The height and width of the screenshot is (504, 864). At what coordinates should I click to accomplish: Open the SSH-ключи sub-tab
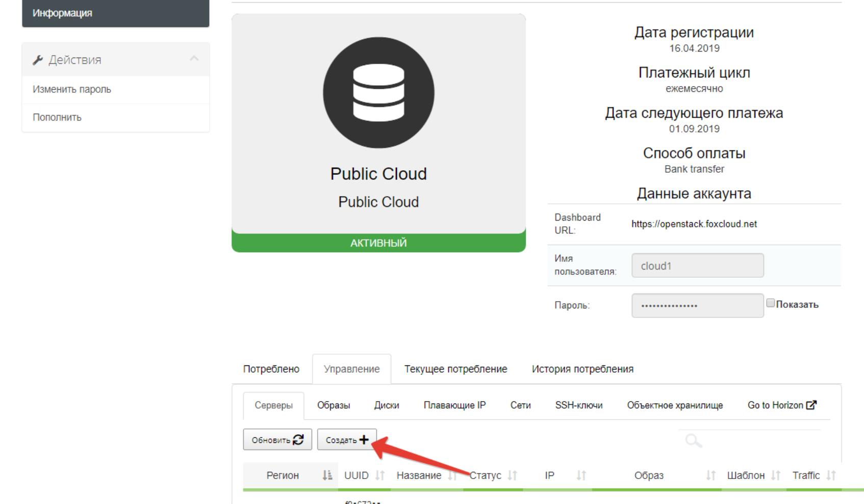coord(579,406)
